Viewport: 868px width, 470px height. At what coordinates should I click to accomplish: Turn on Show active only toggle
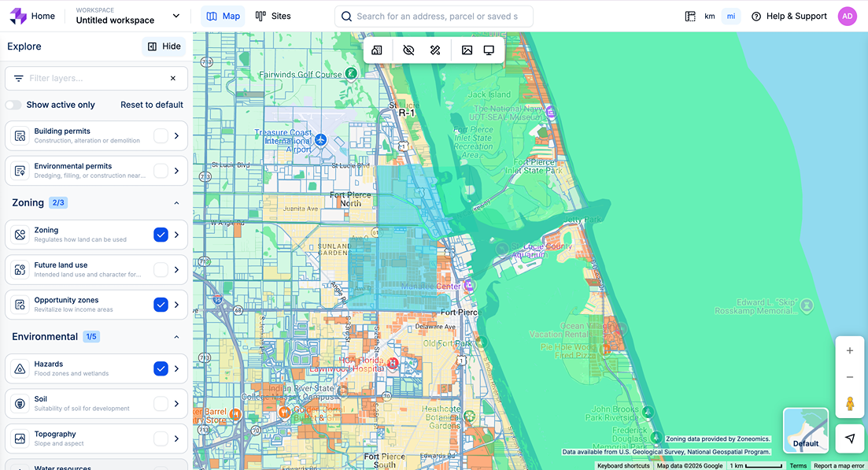point(13,105)
